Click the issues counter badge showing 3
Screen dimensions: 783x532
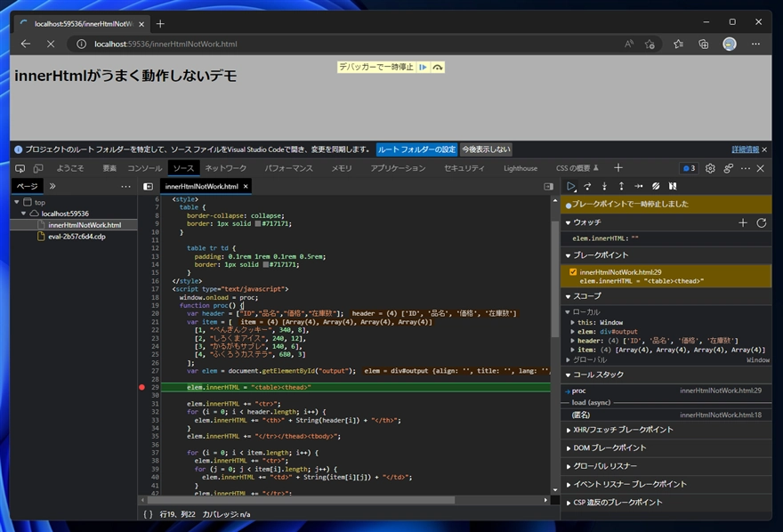click(x=689, y=168)
